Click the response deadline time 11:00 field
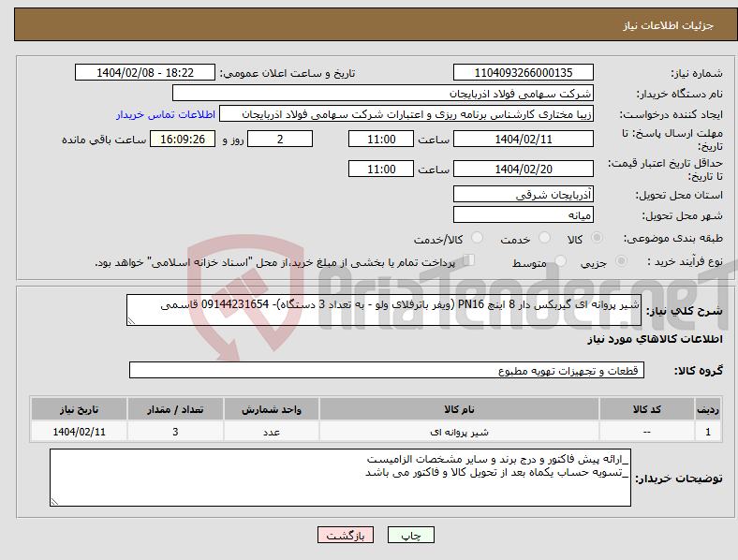The width and height of the screenshot is (738, 560). coord(381,140)
